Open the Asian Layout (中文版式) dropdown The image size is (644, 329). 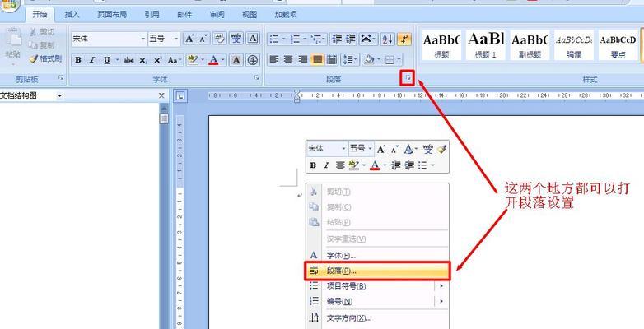[368, 39]
